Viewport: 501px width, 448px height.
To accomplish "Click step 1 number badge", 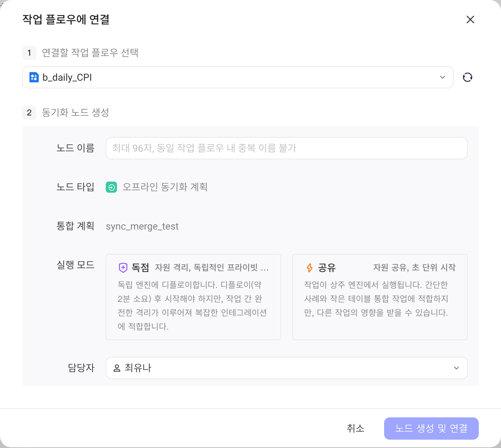I will point(29,53).
